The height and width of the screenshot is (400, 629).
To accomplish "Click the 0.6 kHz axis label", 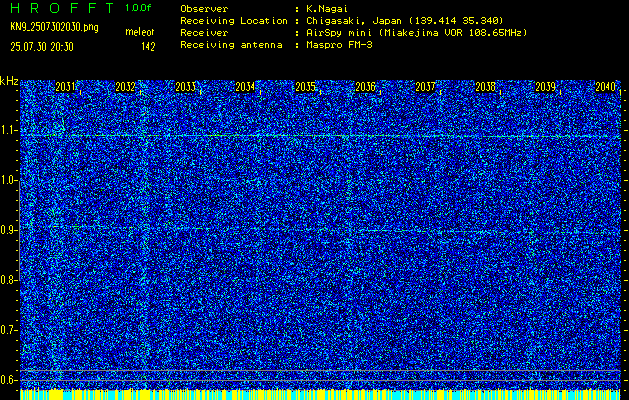I will click(9, 380).
